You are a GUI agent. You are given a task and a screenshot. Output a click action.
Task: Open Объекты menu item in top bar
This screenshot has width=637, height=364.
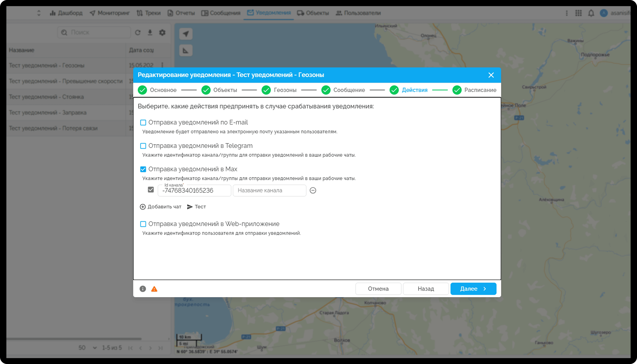tap(313, 13)
